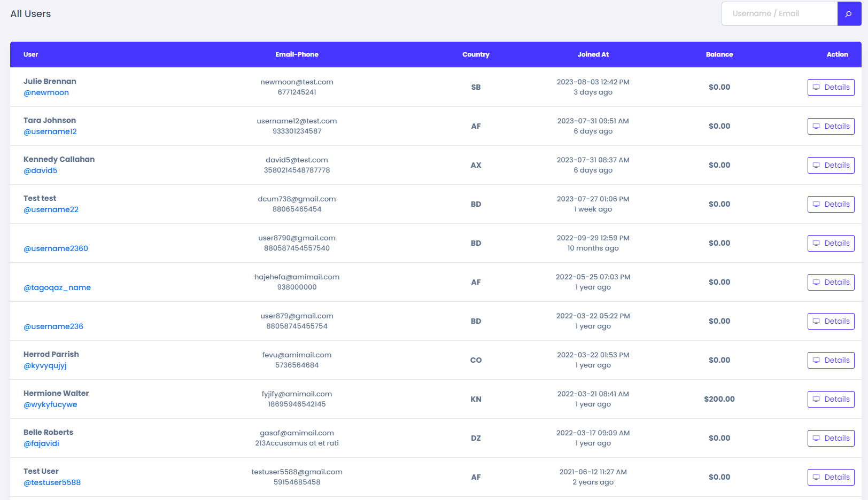View Details of Kennedy Callahan
Image resolution: width=868 pixels, height=500 pixels.
pos(831,165)
